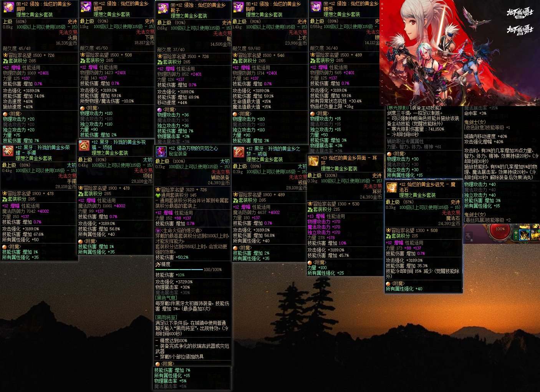Click the enchant orb in the shoulder armor tooltip
This screenshot has height=392, width=540.
tap(5, 114)
